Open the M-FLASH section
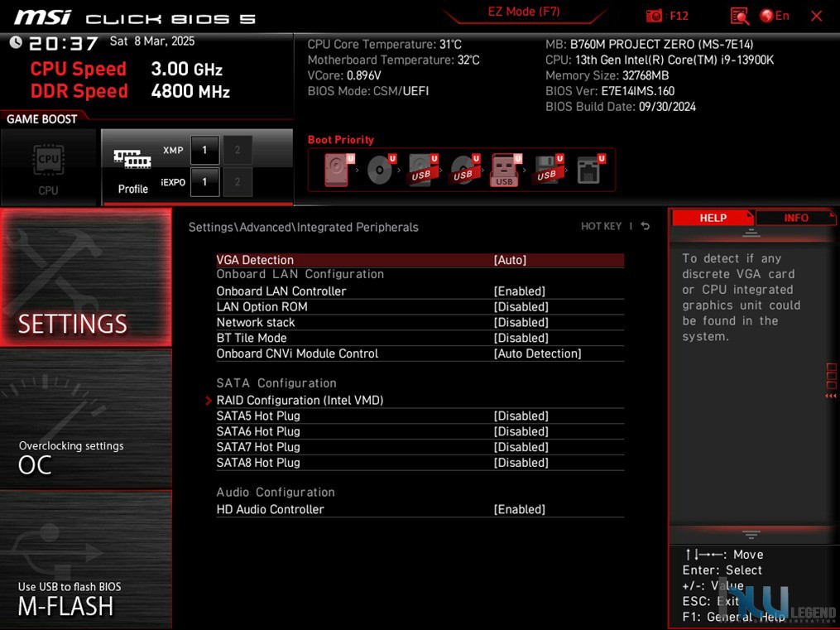 (x=86, y=560)
